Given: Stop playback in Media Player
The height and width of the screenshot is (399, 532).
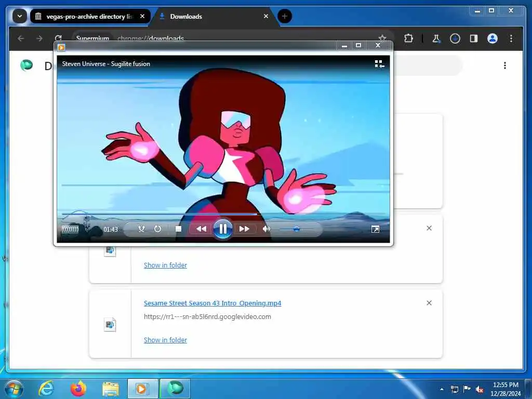Looking at the screenshot, I should (x=178, y=229).
